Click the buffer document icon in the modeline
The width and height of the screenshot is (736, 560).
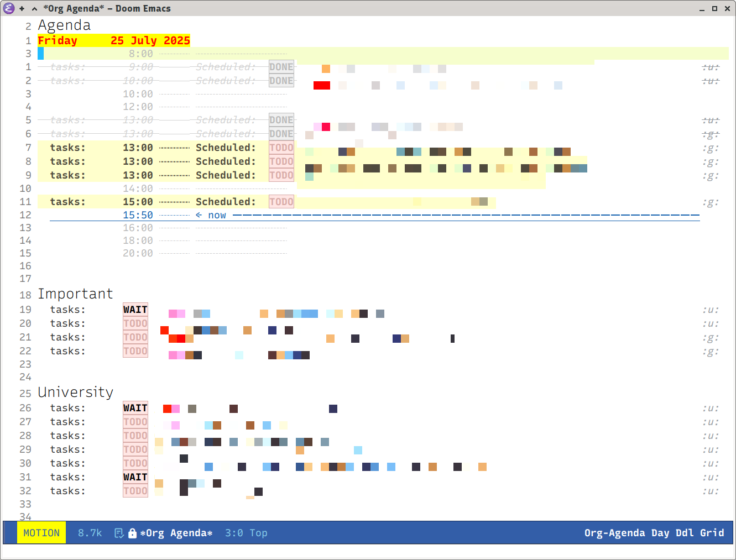(119, 533)
